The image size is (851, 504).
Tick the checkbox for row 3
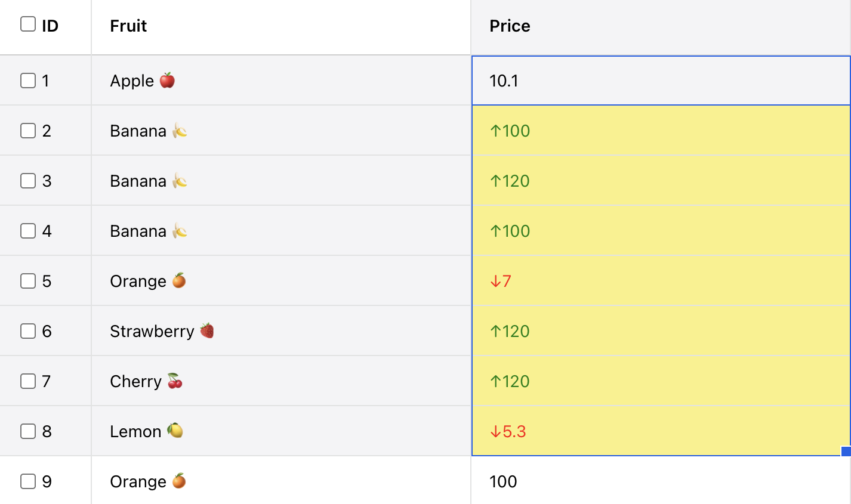click(x=28, y=181)
